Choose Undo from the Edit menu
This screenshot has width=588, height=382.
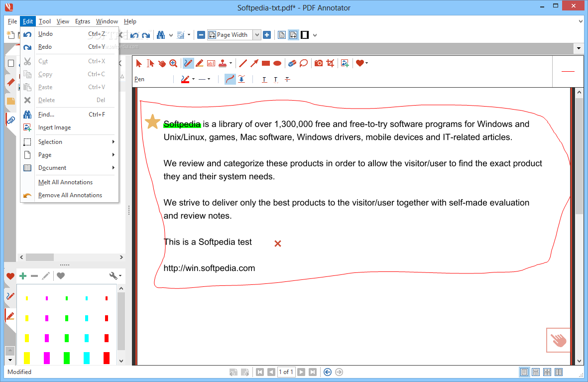69,34
